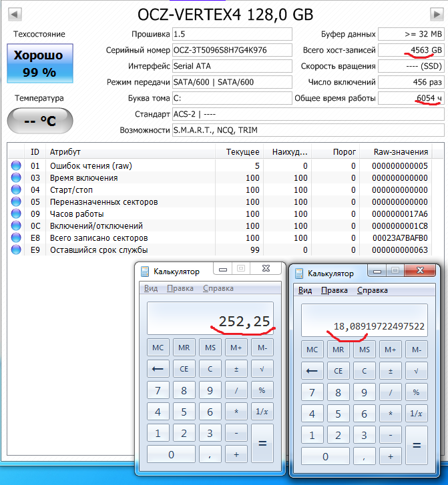Click the blue status orb for attribute 01

tap(16, 165)
